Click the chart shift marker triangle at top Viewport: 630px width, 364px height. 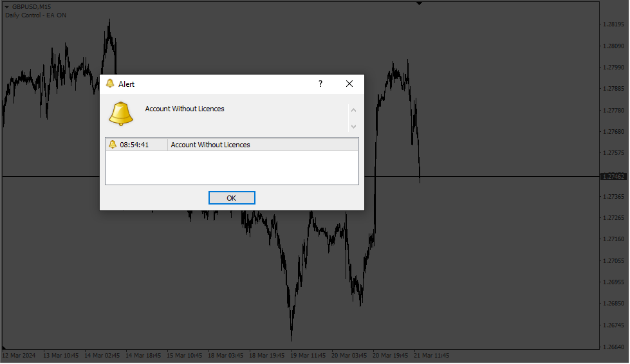coord(419,3)
